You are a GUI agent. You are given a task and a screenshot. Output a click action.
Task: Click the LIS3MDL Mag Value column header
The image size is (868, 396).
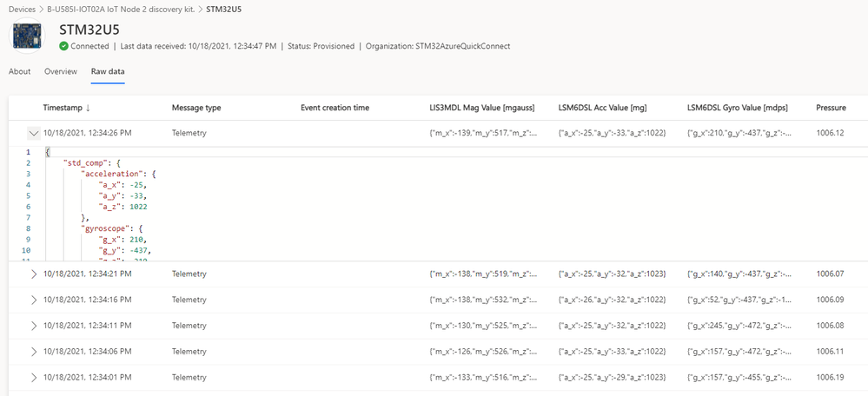pyautogui.click(x=482, y=108)
